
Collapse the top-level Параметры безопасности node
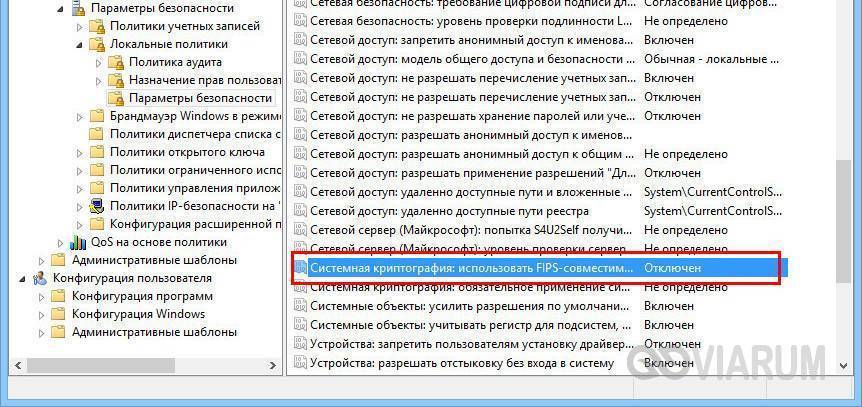[x=61, y=8]
